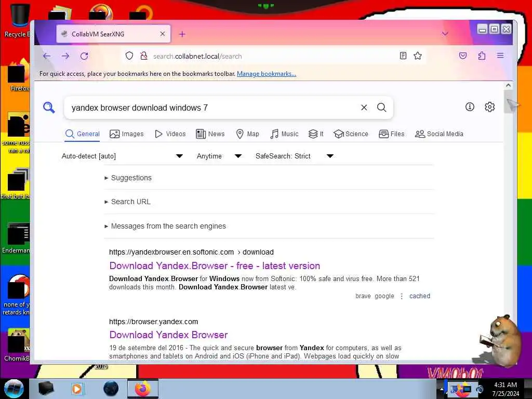Go back using the browser back arrow

(47, 56)
